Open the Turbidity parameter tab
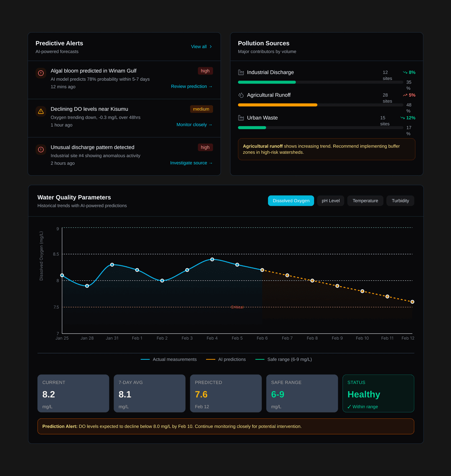The height and width of the screenshot is (476, 451). (400, 201)
